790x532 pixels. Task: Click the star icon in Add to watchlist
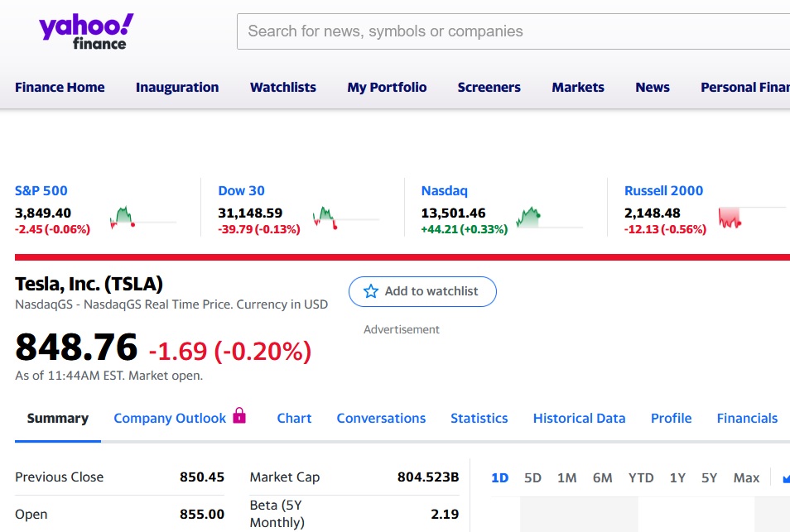[371, 291]
